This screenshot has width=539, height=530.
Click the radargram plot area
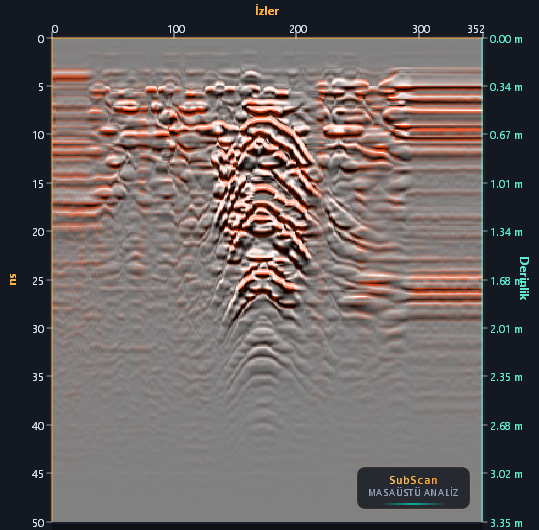tap(267, 280)
